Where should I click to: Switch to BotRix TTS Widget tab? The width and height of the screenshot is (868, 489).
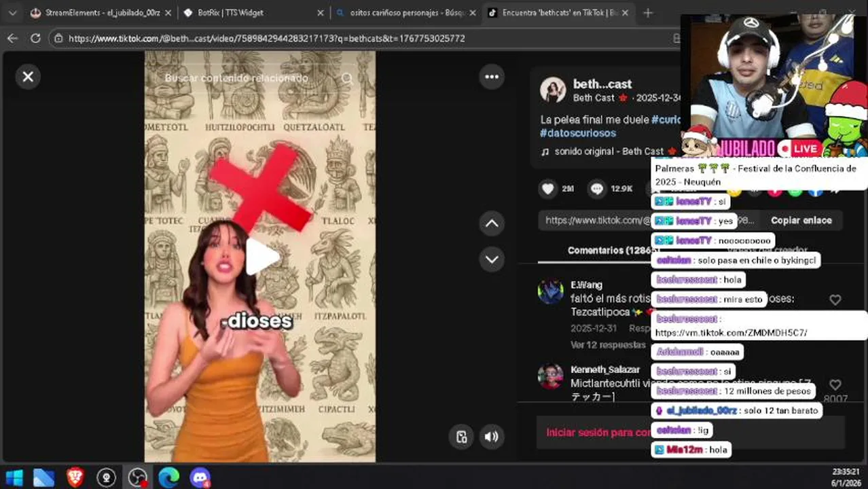click(254, 13)
